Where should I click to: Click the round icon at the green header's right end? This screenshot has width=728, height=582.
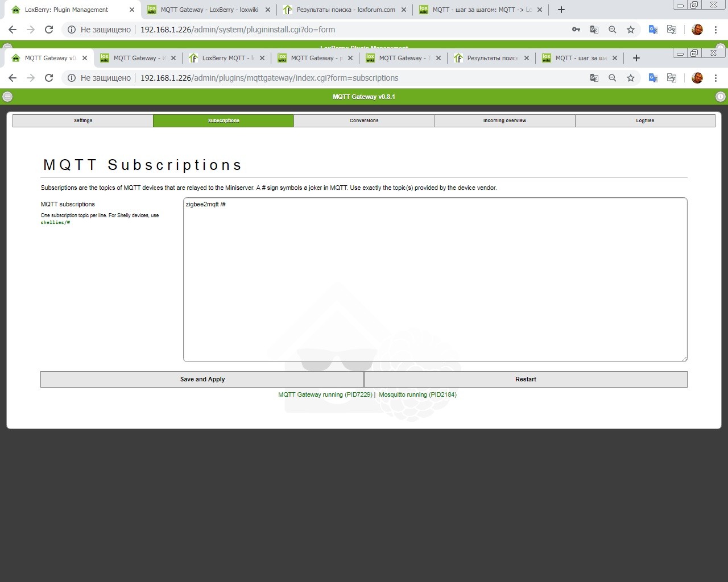coord(721,97)
